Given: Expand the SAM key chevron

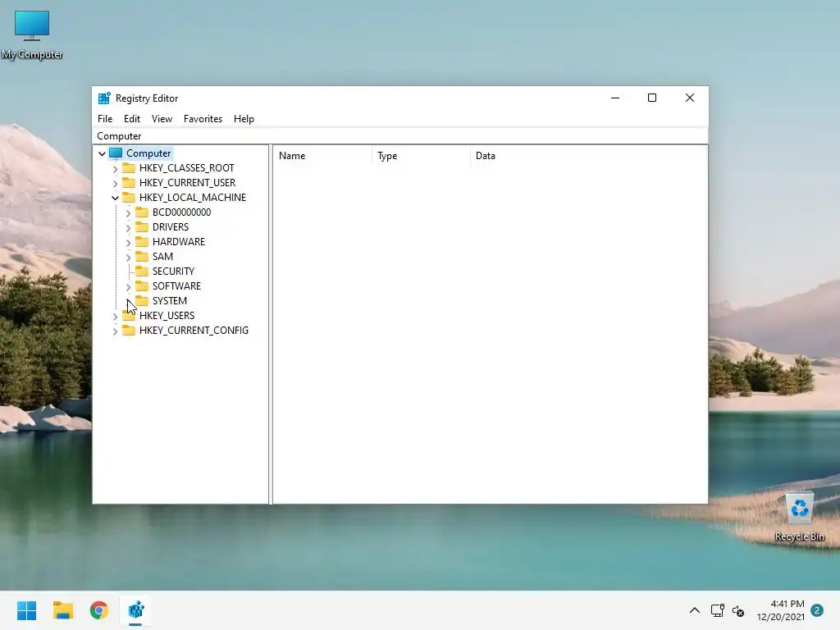Looking at the screenshot, I should tap(128, 257).
